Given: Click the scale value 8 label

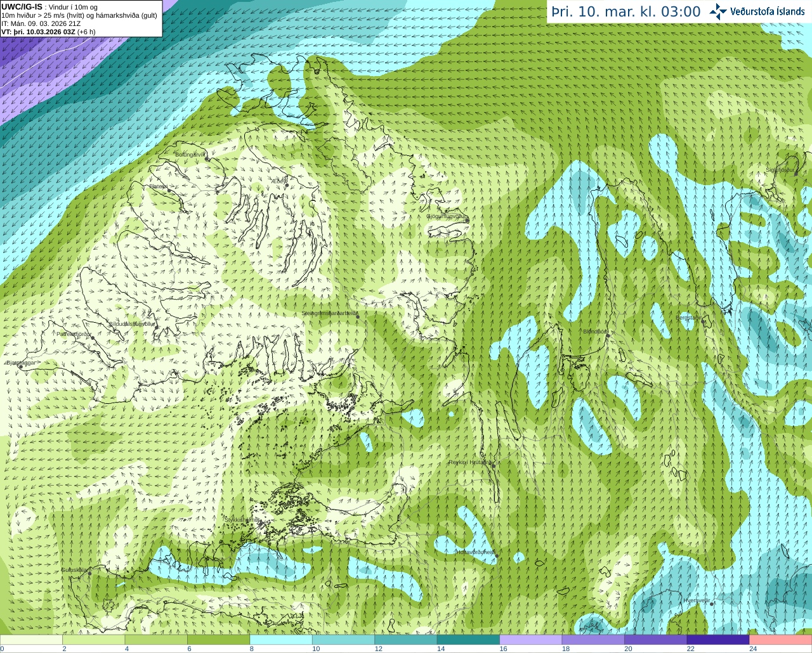Looking at the screenshot, I should tap(252, 649).
